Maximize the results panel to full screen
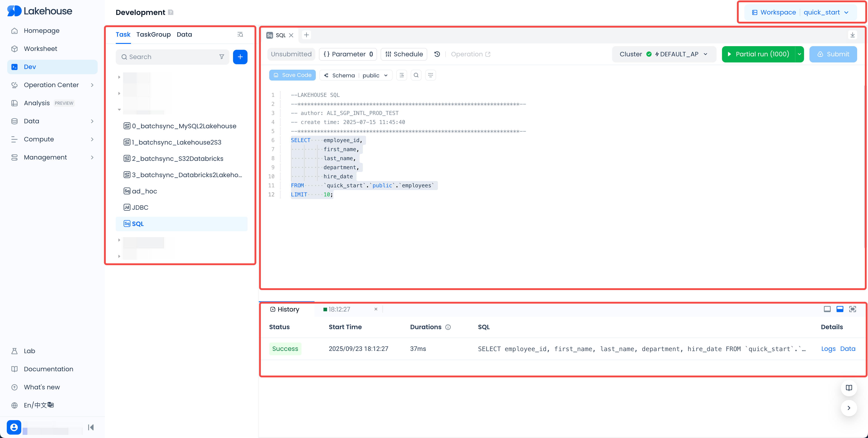868x438 pixels. pyautogui.click(x=852, y=309)
